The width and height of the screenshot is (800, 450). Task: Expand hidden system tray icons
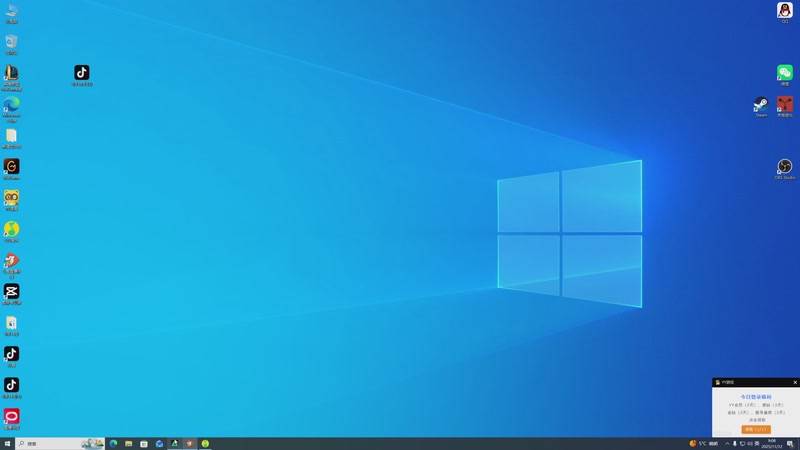[727, 443]
